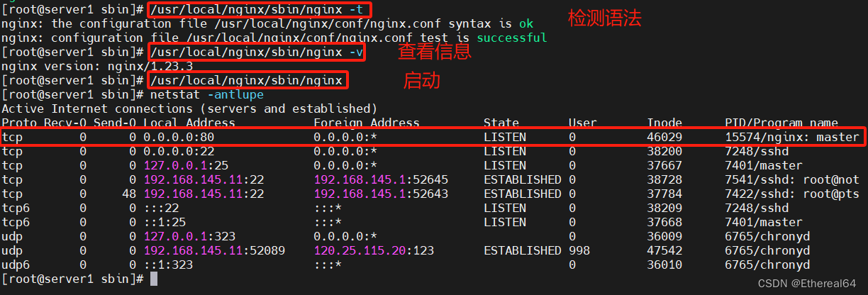Click the inode value '37784'

664,194
